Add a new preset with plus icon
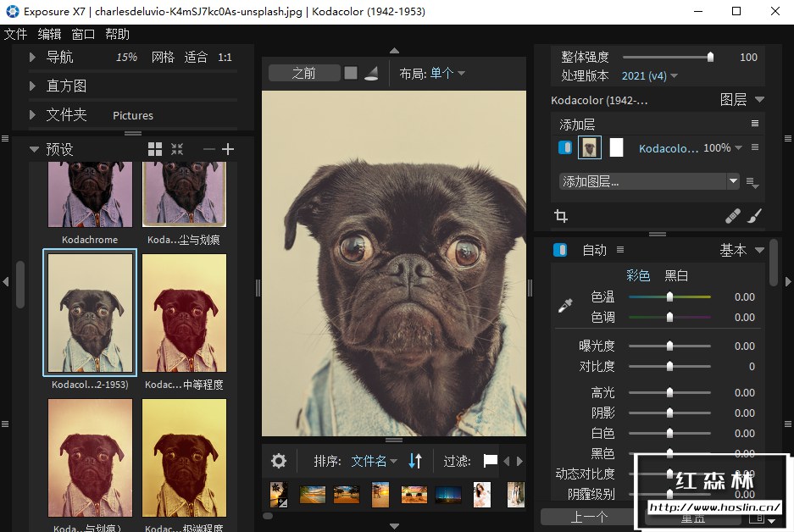 point(227,149)
